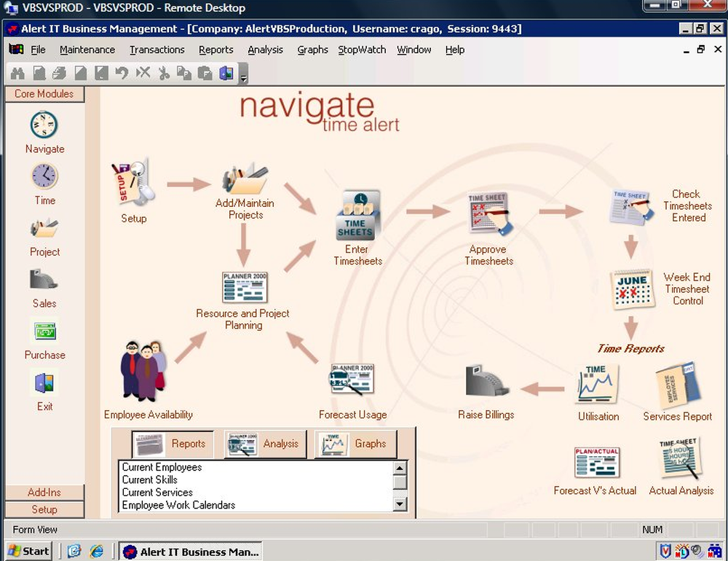The width and height of the screenshot is (728, 561).
Task: Expand the toolbar options dropdown arrow
Action: click(x=243, y=74)
